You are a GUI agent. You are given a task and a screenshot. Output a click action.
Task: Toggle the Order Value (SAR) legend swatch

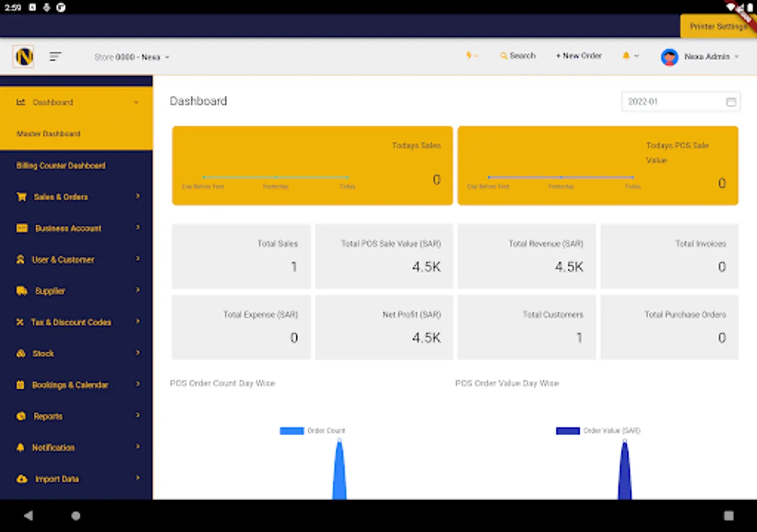point(568,431)
